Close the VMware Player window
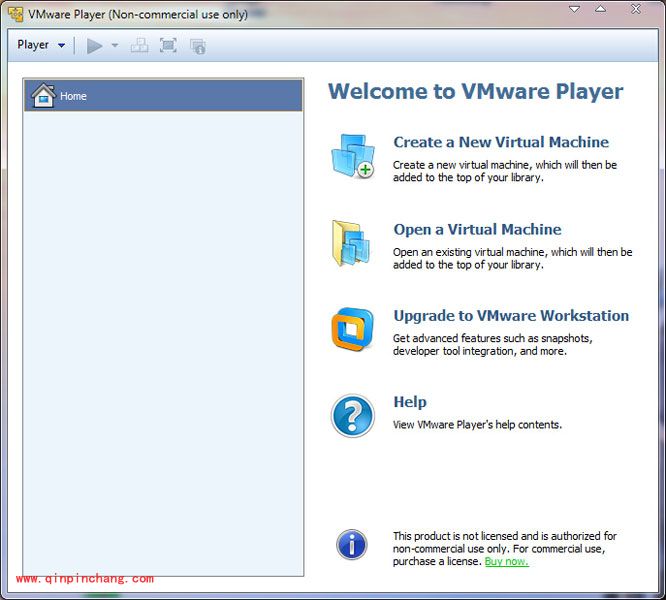666x600 pixels. pyautogui.click(x=636, y=9)
